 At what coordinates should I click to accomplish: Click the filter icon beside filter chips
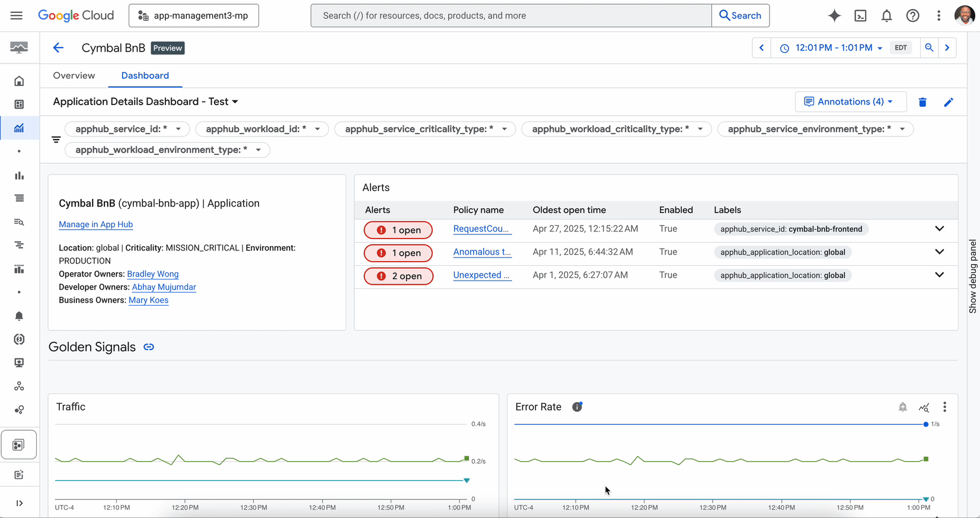coord(56,139)
